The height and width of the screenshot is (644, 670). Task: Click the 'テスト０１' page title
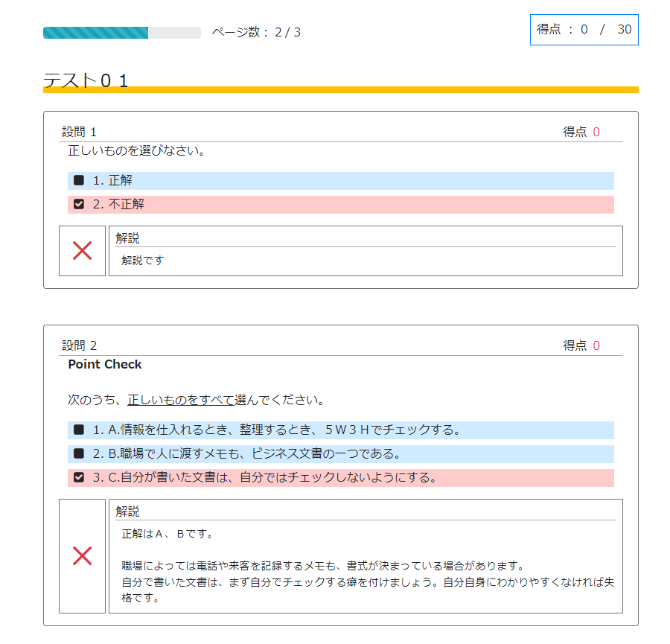(86, 80)
